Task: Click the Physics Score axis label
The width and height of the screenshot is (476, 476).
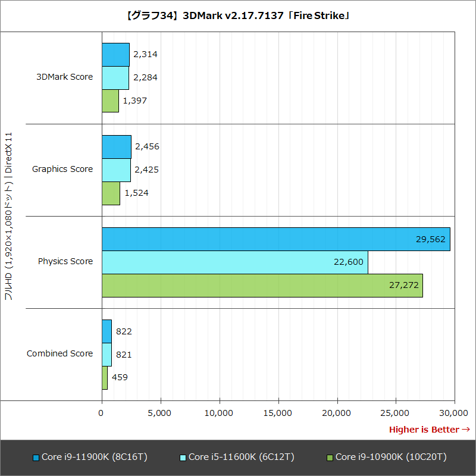Action: pyautogui.click(x=64, y=261)
